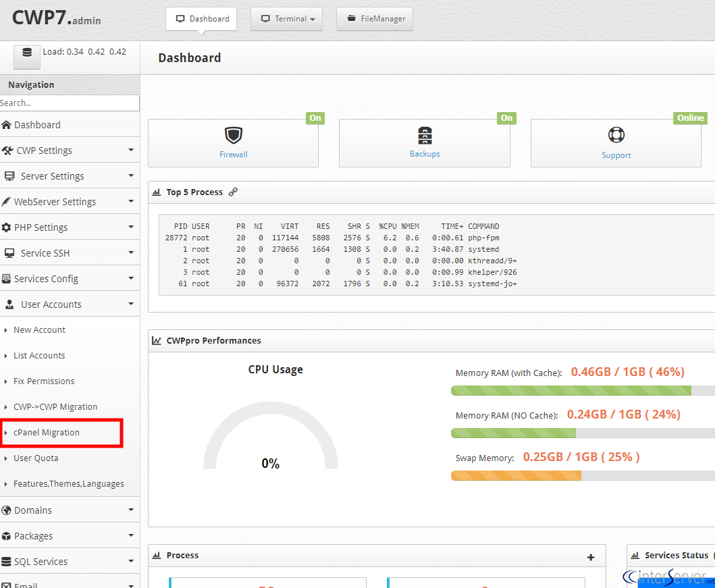Switch to the Dashboard tab
Viewport: 715px width, 588px height.
[x=201, y=19]
